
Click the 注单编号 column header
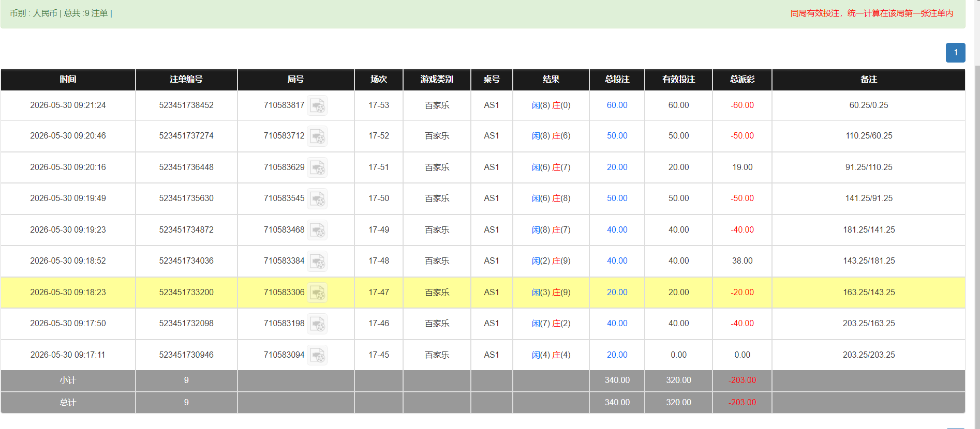pyautogui.click(x=186, y=80)
